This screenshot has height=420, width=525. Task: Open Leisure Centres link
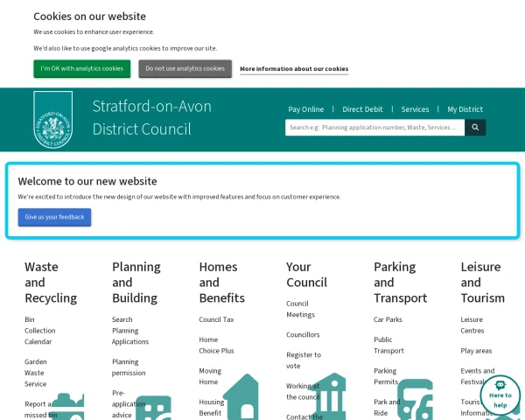click(472, 325)
